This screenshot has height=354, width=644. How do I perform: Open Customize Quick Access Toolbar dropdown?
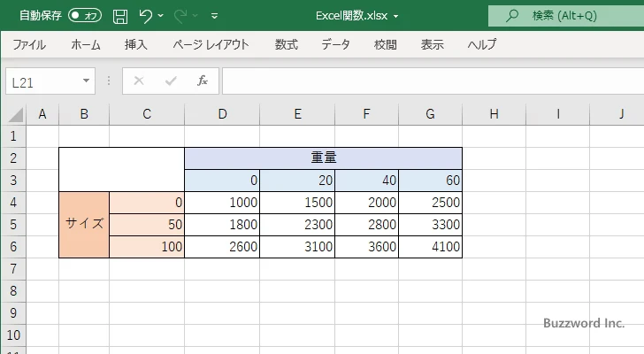point(214,16)
